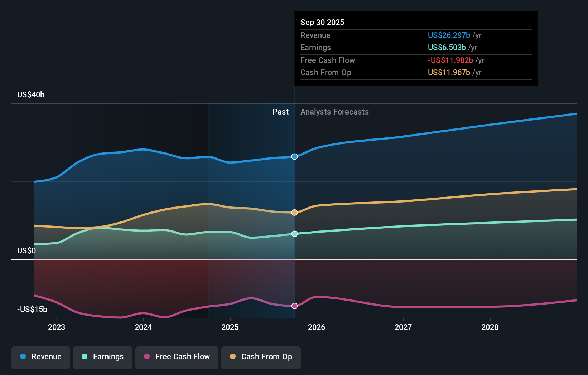Click the Past section label

(280, 112)
